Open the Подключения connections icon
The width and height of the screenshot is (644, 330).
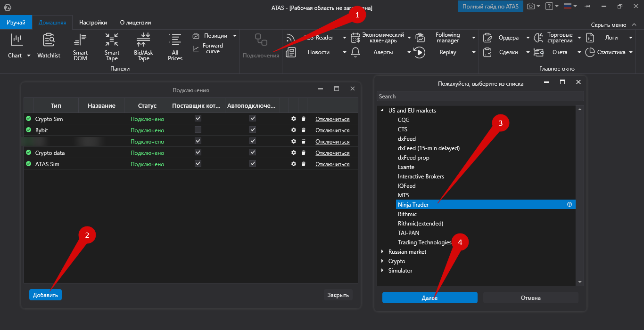261,40
